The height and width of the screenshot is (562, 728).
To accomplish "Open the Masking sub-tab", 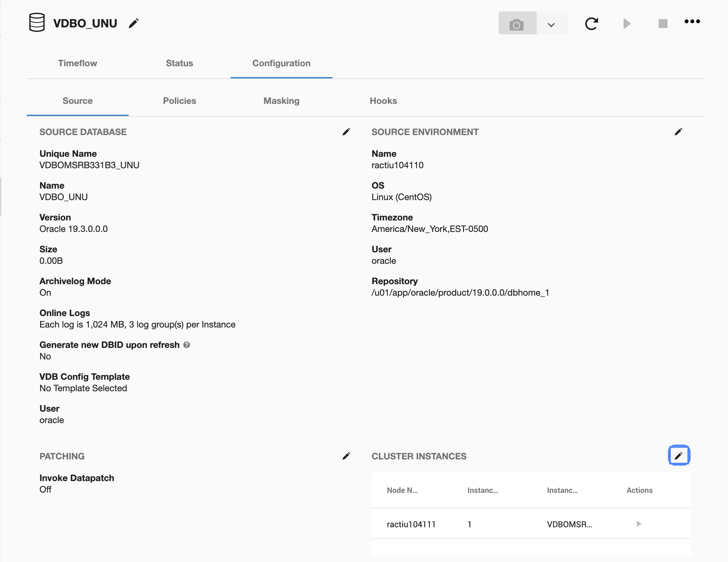I will tap(281, 101).
